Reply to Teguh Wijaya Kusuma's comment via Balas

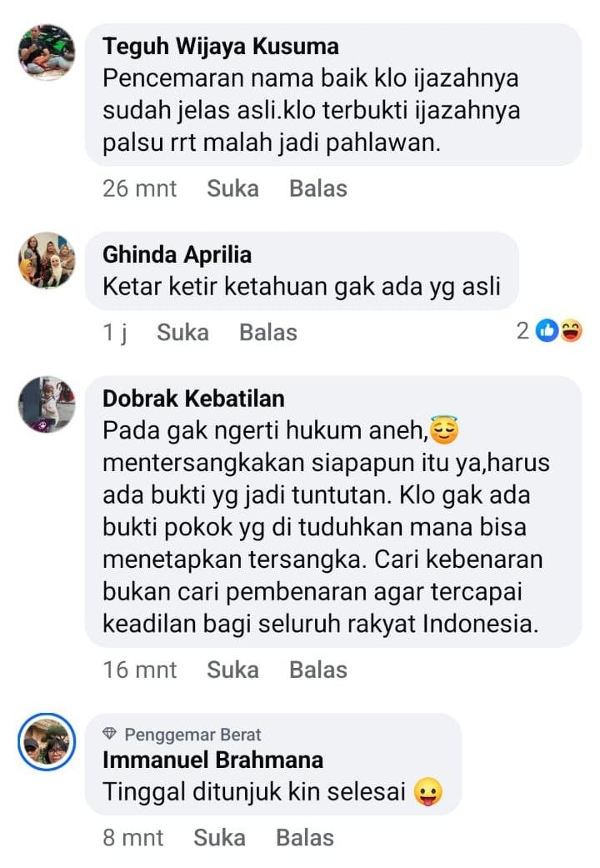[318, 188]
